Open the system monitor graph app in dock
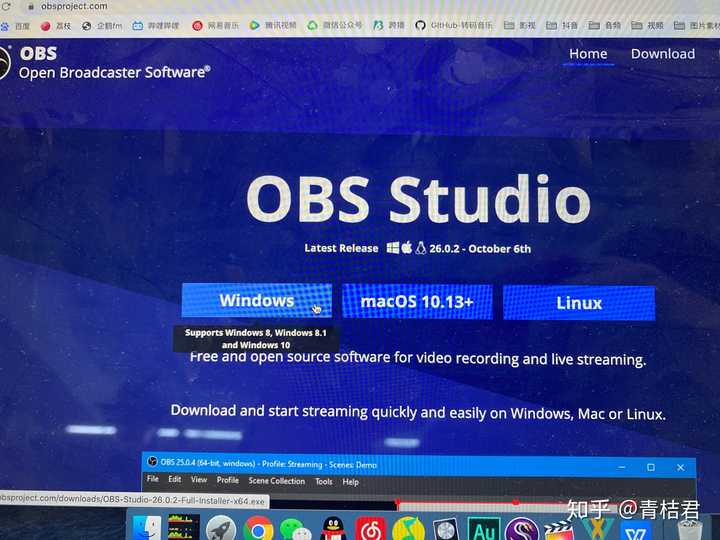The image size is (720, 540). point(184,527)
